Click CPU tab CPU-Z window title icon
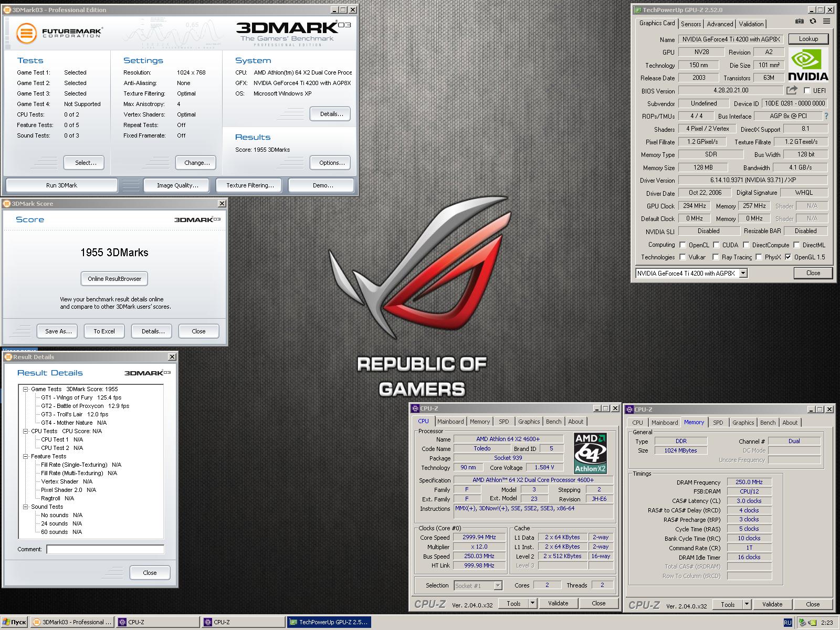The height and width of the screenshot is (630, 840). (415, 408)
